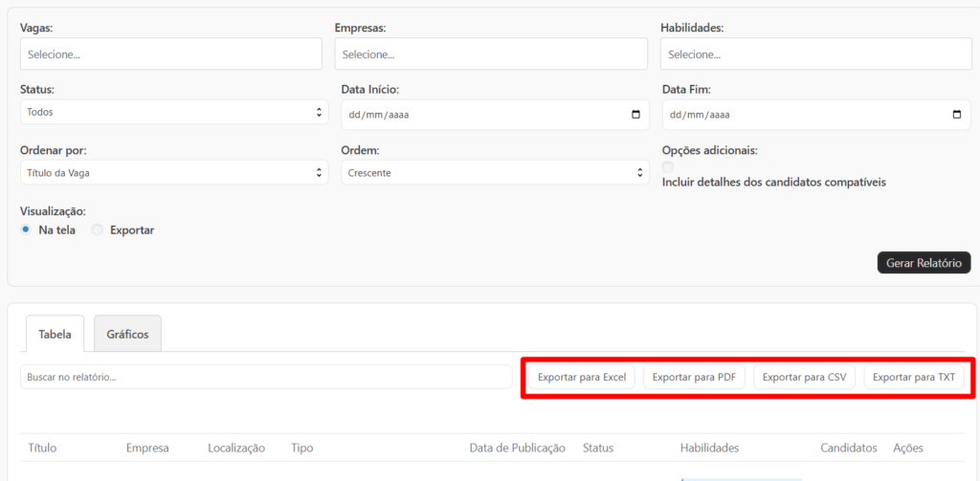The height and width of the screenshot is (481, 980).
Task: Export the report to CSV
Action: click(804, 377)
